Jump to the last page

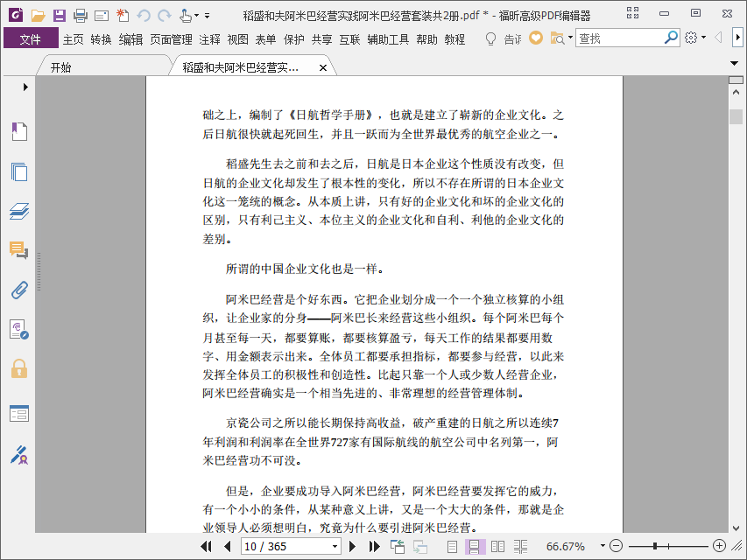click(x=375, y=546)
